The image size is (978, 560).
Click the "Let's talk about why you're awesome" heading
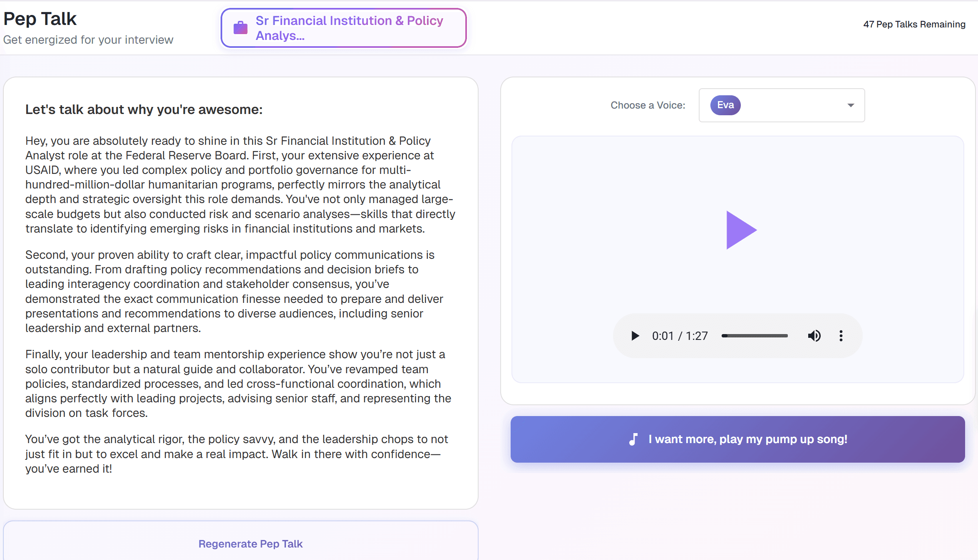click(x=144, y=109)
